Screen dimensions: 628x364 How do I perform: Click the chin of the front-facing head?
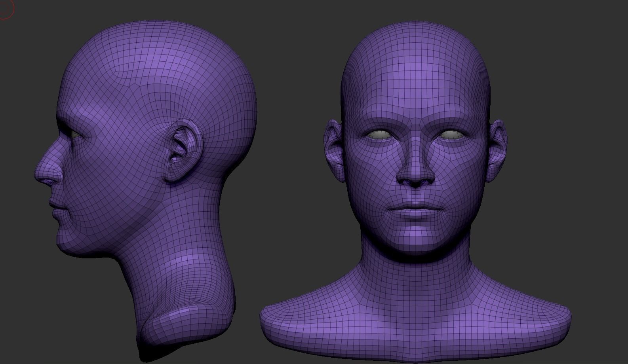point(415,239)
